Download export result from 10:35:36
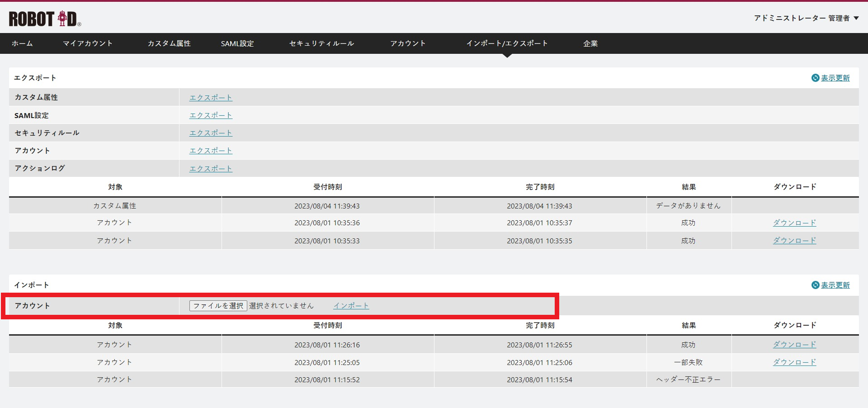Viewport: 868px width, 408px height. [794, 223]
